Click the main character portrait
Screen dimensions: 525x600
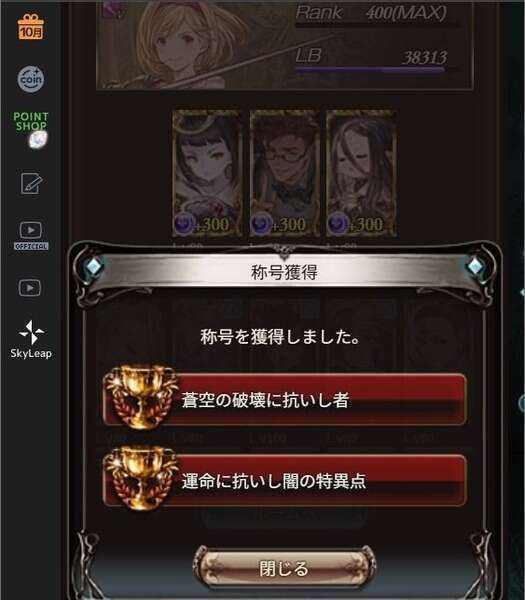point(191,44)
